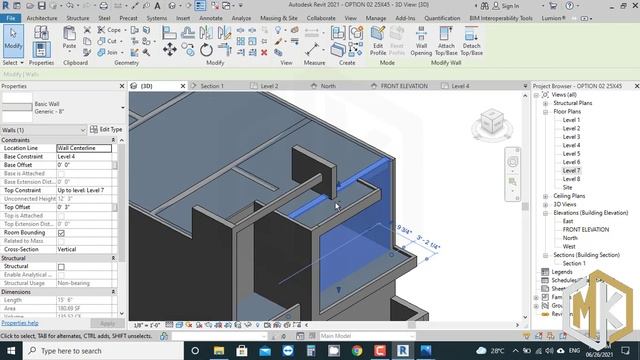Select the Align tool
640x360 pixels.
[x=169, y=33]
